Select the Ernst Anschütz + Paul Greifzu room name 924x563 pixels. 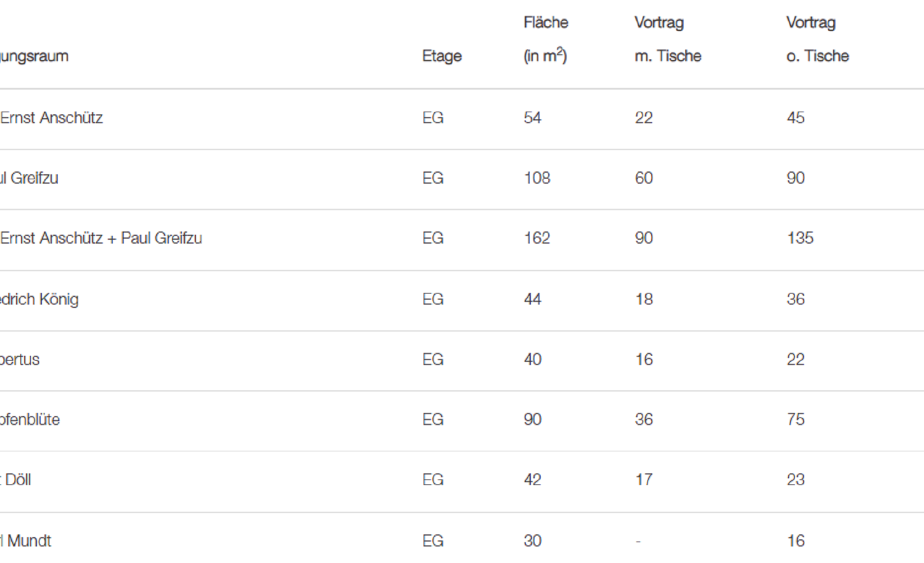tap(101, 238)
